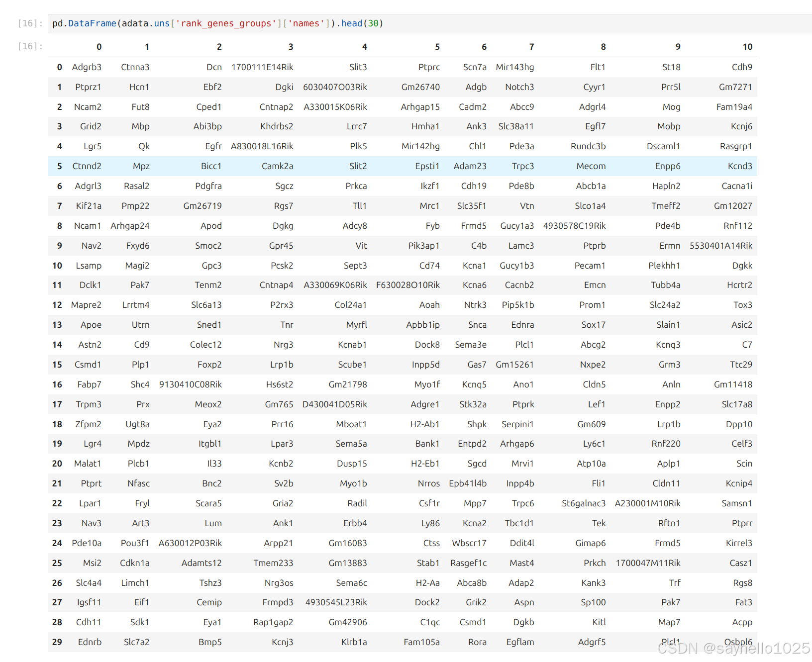Click the cell 'Camk2a' in highlighted row
Screen dimensions: 812x662
[277, 166]
